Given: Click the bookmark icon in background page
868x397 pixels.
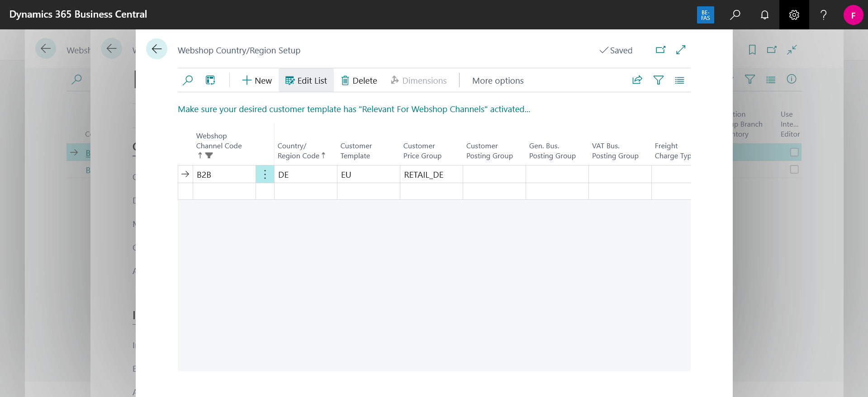Looking at the screenshot, I should [752, 50].
